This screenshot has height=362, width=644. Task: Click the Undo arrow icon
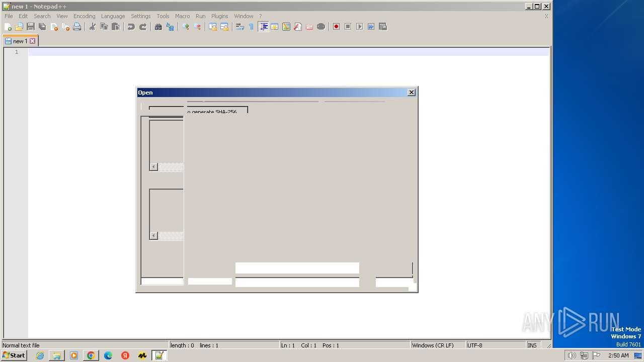coord(131,27)
